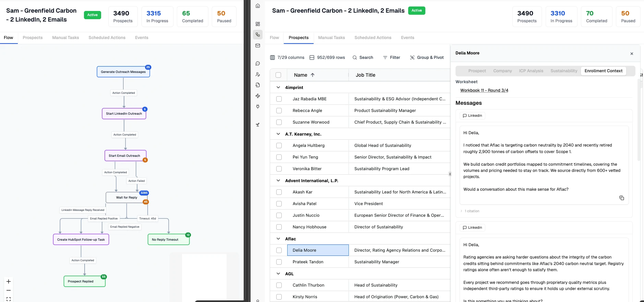Fit the flow canvas to view
The image size is (644, 302).
pyautogui.click(x=9, y=299)
